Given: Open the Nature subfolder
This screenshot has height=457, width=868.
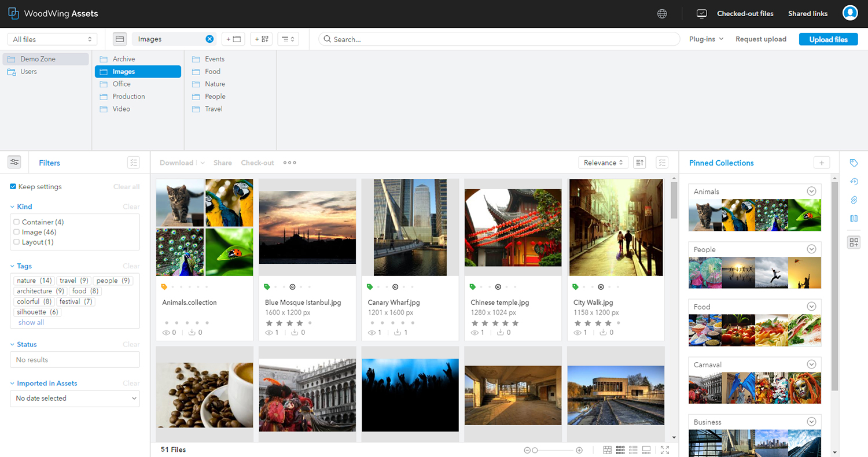Looking at the screenshot, I should pyautogui.click(x=230, y=84).
